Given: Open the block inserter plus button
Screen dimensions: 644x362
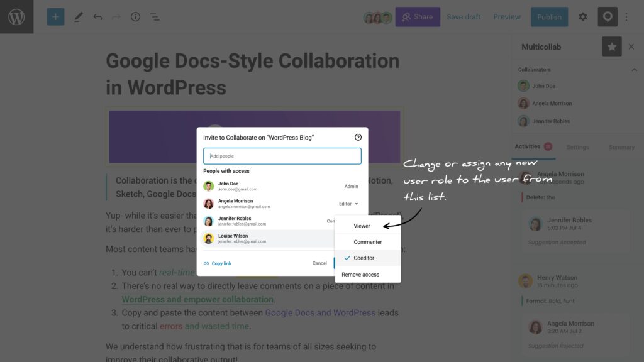Looking at the screenshot, I should [55, 17].
